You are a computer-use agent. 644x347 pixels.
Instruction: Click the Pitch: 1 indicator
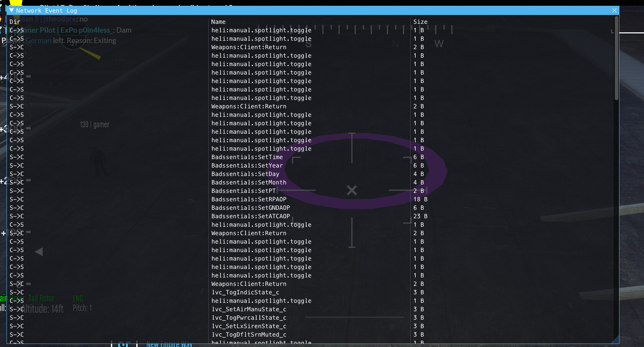(82, 308)
